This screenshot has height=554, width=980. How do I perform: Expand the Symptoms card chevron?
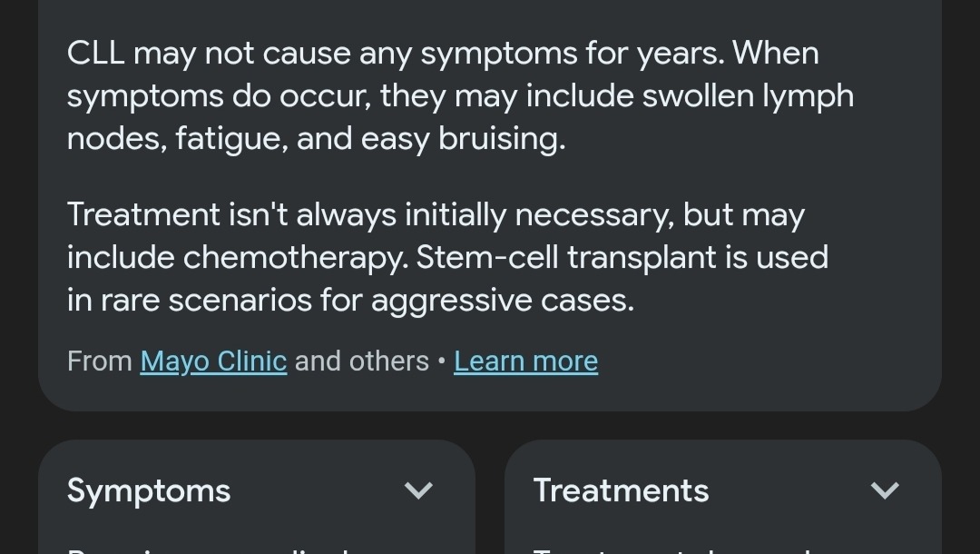(418, 490)
